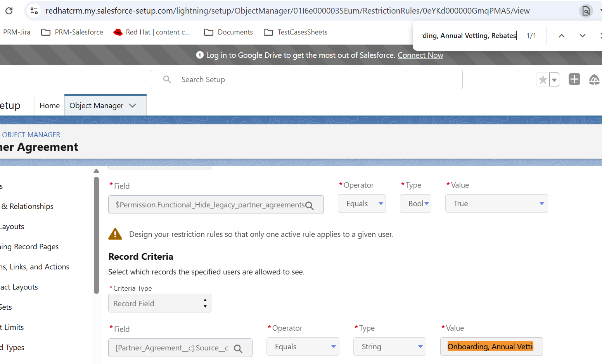Switch to the Home tab
The image size is (602, 364).
click(50, 105)
